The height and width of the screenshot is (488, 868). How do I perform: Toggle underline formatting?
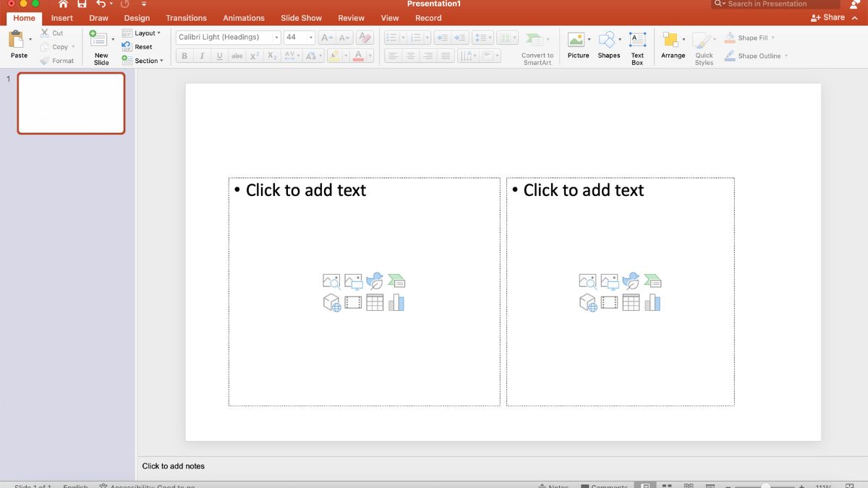click(219, 56)
